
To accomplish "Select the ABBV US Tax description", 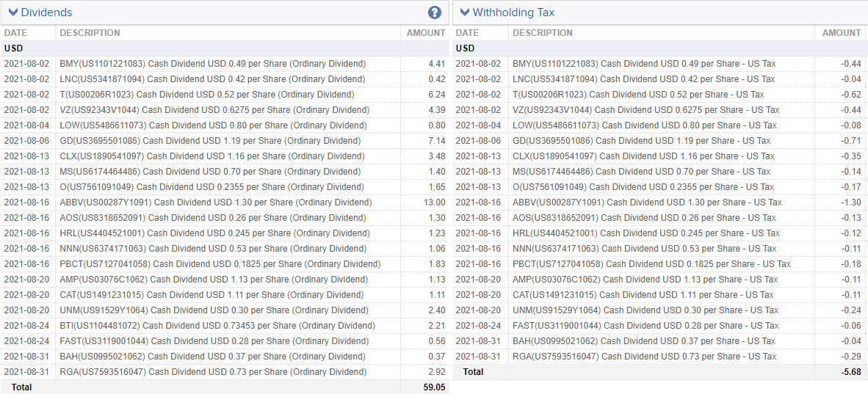I will [647, 203].
